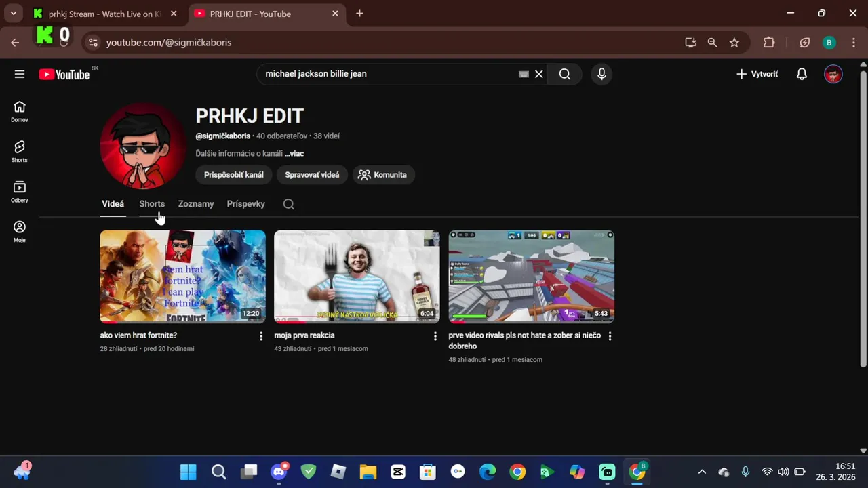
Task: Open 'ako viem hrat fortnite?' title link
Action: pos(138,335)
